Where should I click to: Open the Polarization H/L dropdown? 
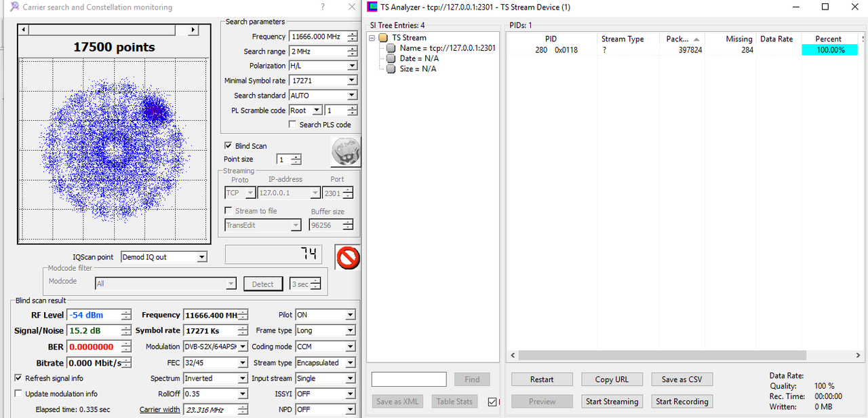click(x=323, y=66)
